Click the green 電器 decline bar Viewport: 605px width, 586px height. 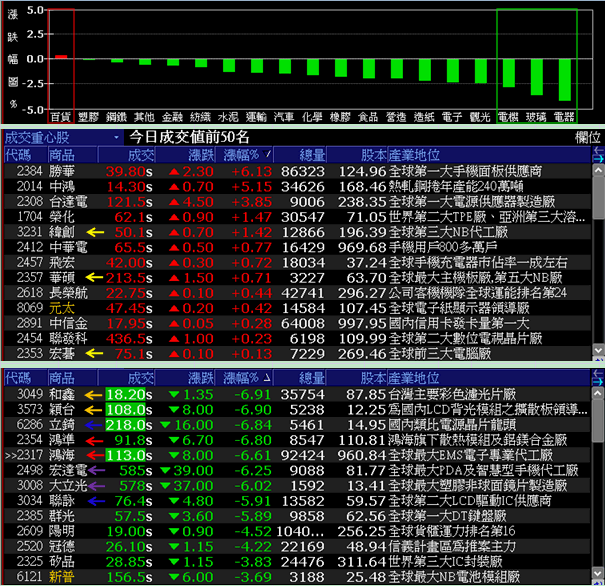coord(565,80)
